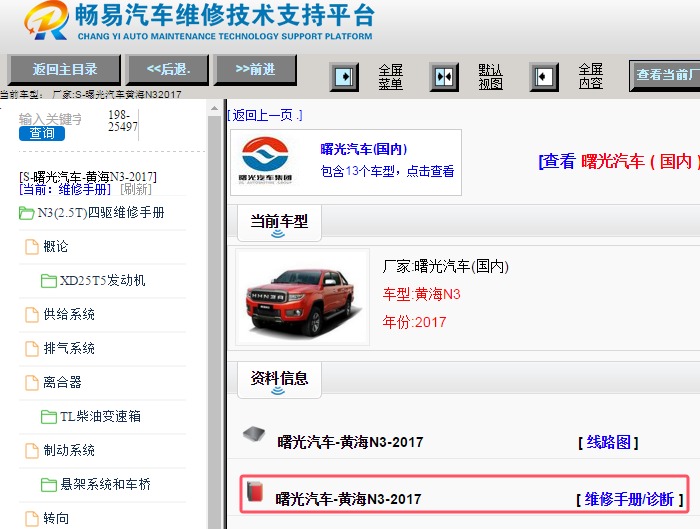Click [当前: 维修手册] link

(65, 189)
